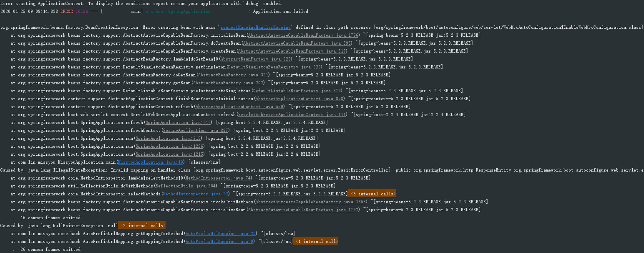Open ServletWebServerApplicationContext.java:141 link
The image size is (644, 253).
coord(292,114)
